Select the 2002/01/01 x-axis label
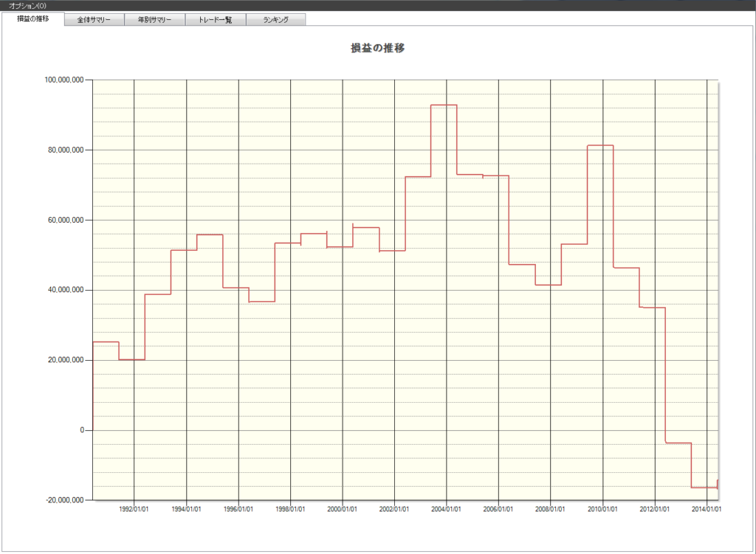The image size is (756, 554). [394, 509]
